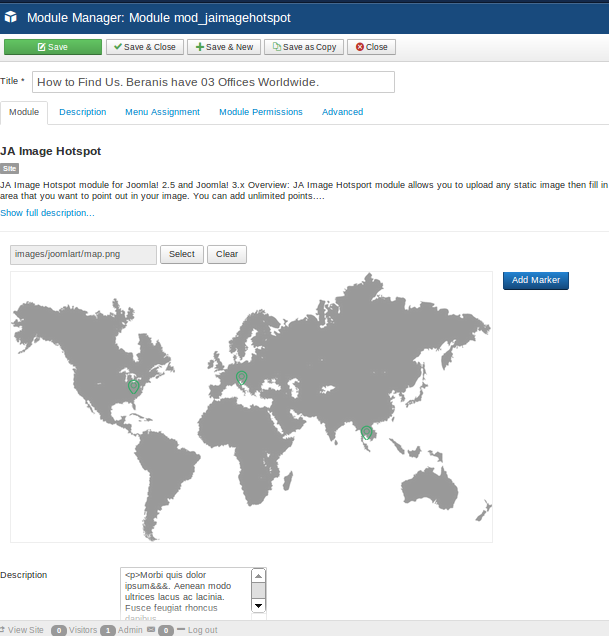
Task: Select the Europe map marker pin
Action: (x=241, y=378)
